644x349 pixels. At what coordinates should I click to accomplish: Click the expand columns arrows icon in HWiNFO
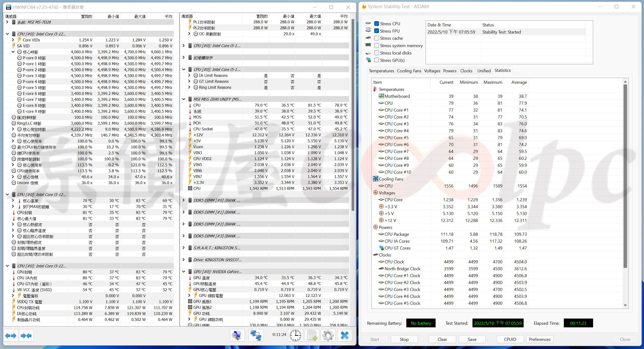point(11,335)
